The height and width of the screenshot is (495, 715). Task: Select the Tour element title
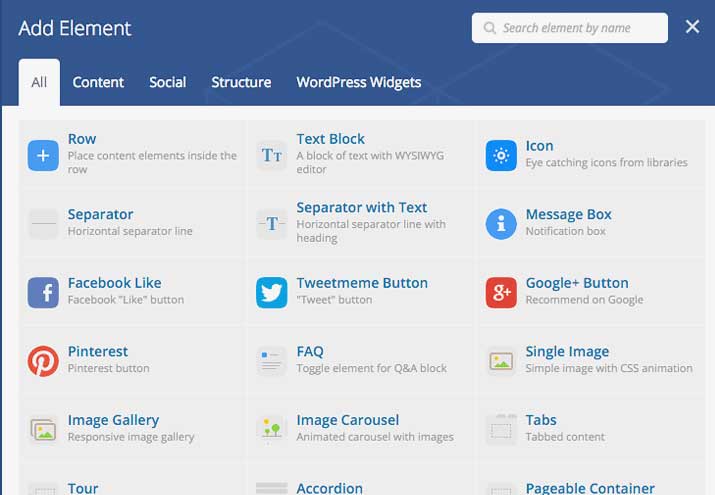pos(83,488)
